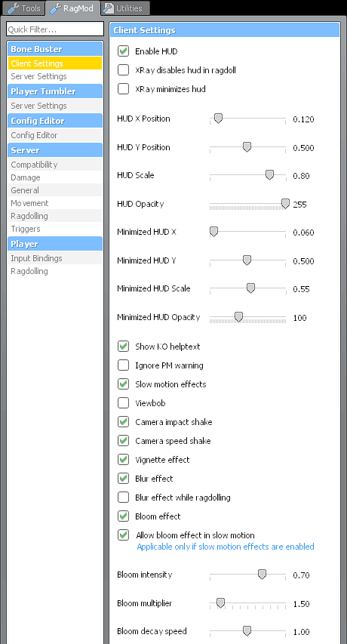Open Player Tumbler Server Settings

tap(55, 106)
